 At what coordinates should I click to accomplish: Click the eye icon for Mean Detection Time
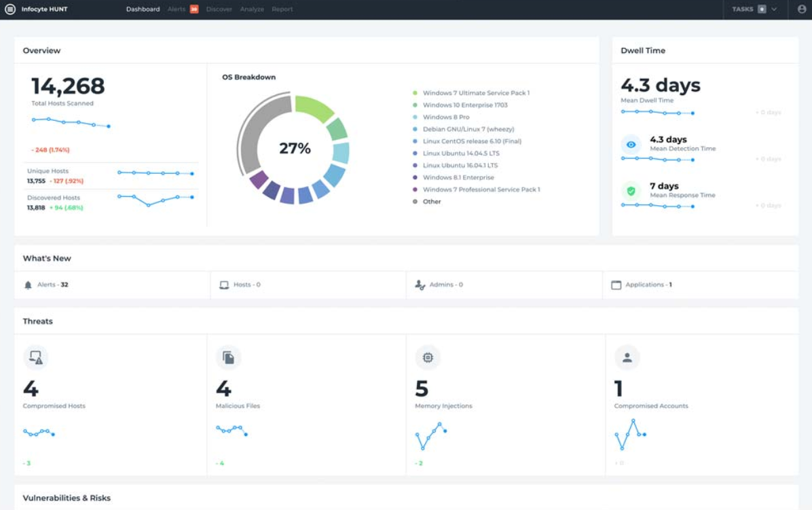click(x=631, y=145)
